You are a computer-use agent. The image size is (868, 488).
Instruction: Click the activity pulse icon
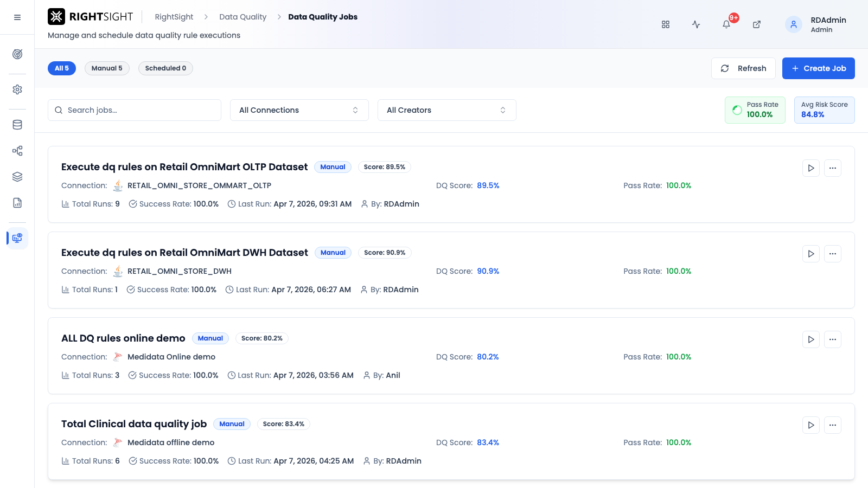tap(696, 24)
